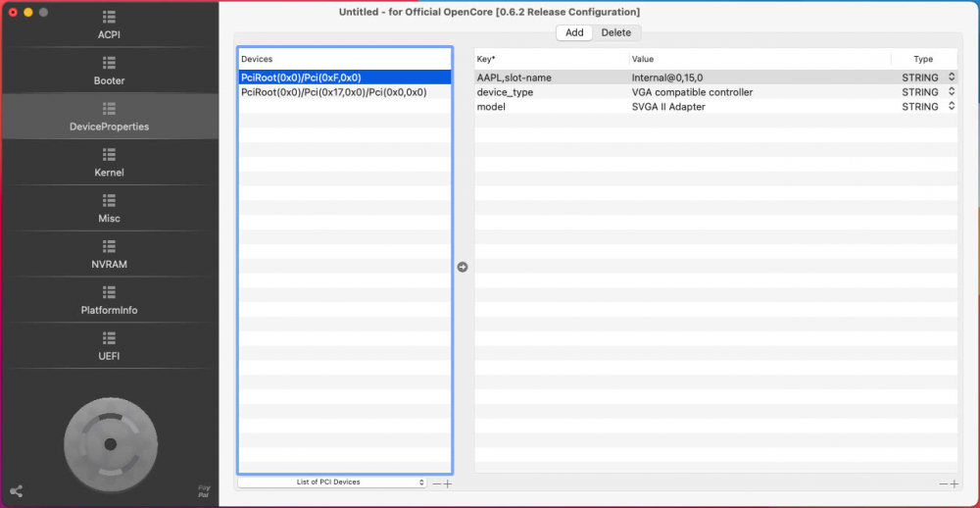Open the Kernel section in sidebar
The image size is (980, 508).
(110, 163)
